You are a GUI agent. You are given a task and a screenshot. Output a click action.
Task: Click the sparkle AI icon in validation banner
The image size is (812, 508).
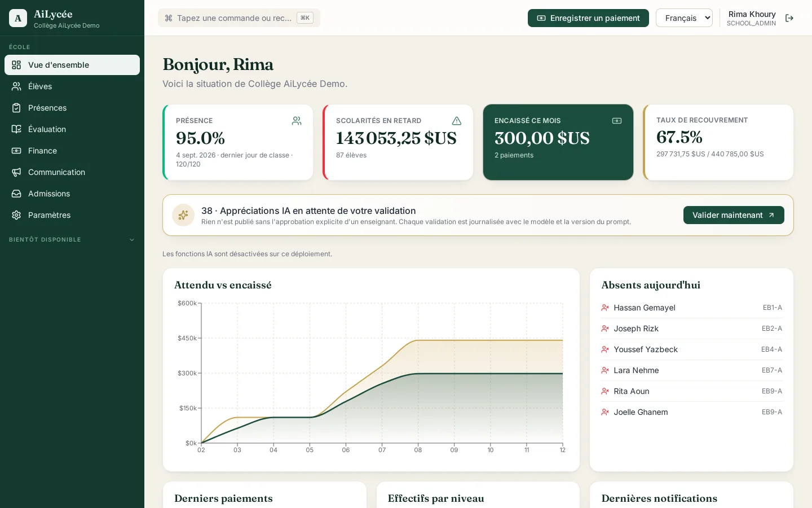click(x=183, y=215)
